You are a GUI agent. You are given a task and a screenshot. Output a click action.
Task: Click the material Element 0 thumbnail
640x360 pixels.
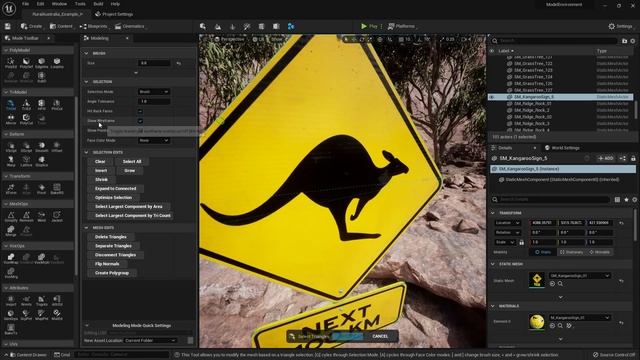click(x=536, y=322)
